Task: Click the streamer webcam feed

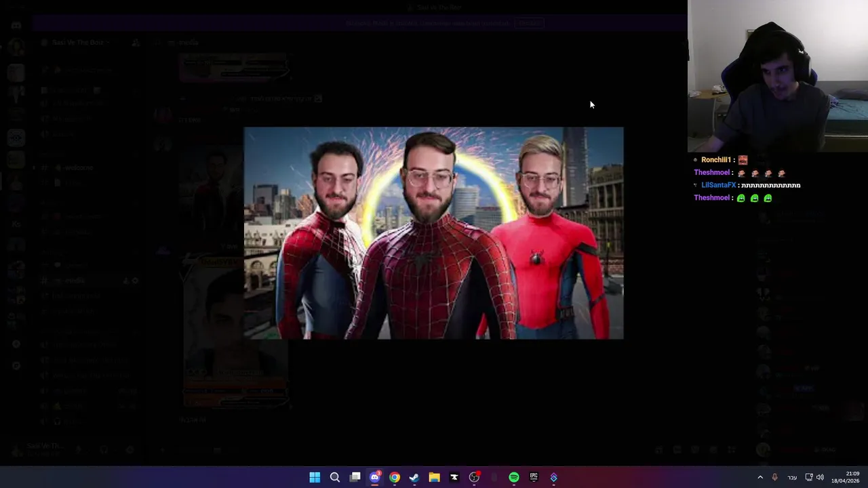Action: (x=778, y=76)
